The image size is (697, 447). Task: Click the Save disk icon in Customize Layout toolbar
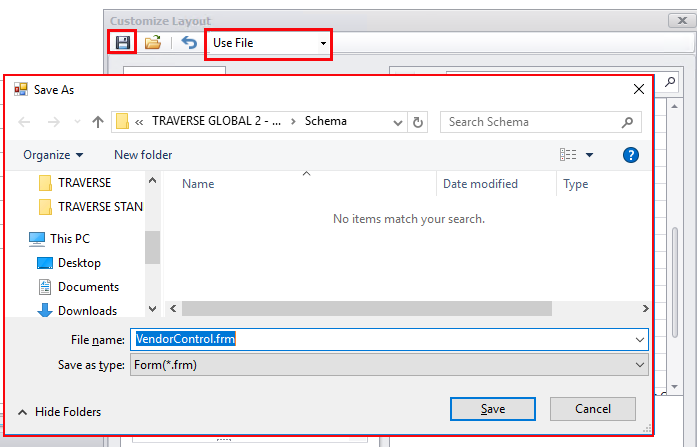123,43
